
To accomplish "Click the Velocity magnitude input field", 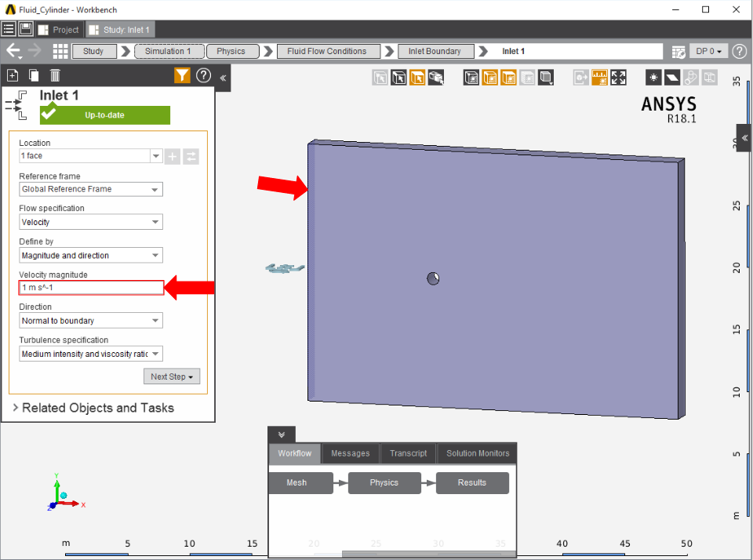I will pos(91,288).
